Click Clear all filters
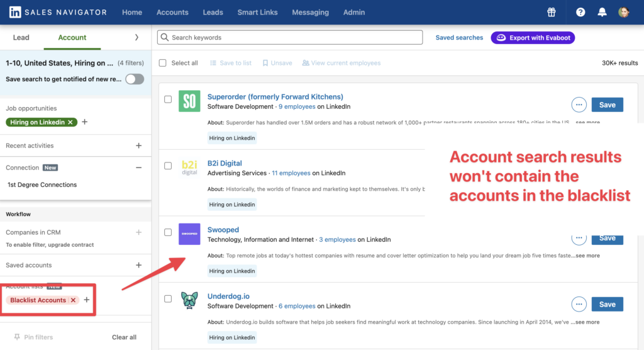 124,337
